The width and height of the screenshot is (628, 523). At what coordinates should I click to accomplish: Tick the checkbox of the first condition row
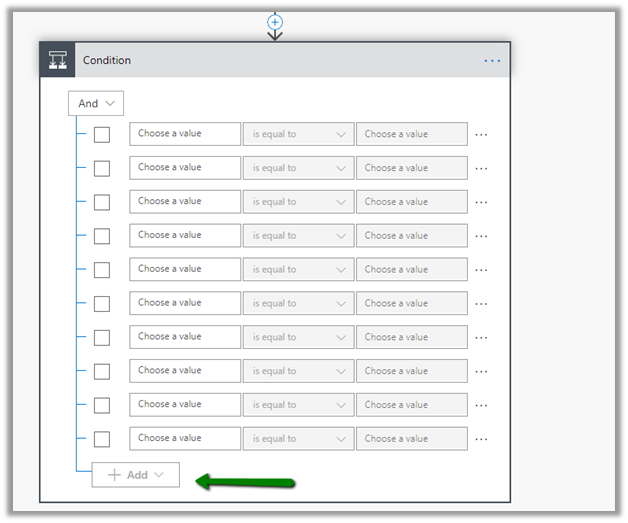pyautogui.click(x=102, y=135)
